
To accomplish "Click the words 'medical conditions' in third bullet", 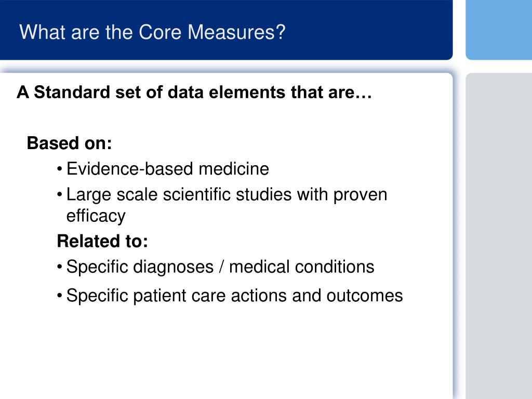I will point(302,267).
